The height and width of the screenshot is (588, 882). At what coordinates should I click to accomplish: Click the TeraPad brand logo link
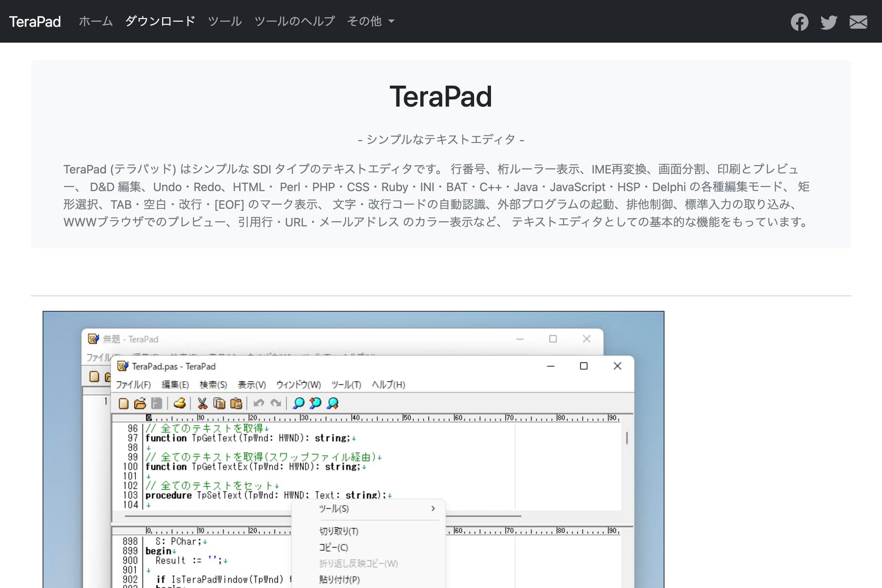[35, 21]
